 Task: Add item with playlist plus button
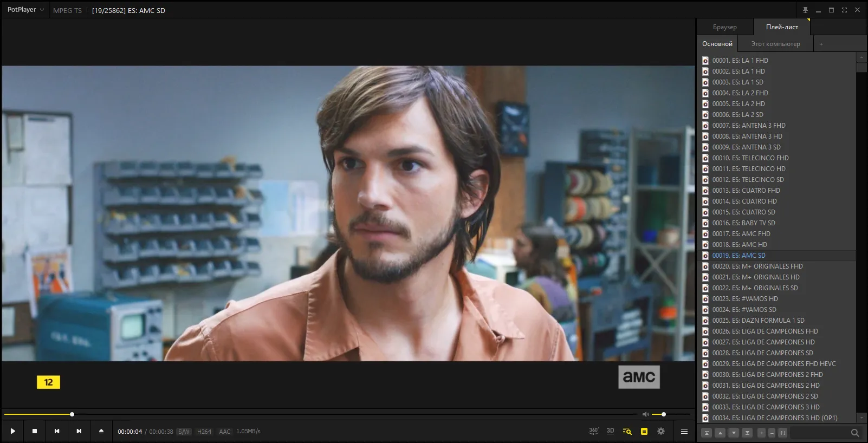click(761, 433)
